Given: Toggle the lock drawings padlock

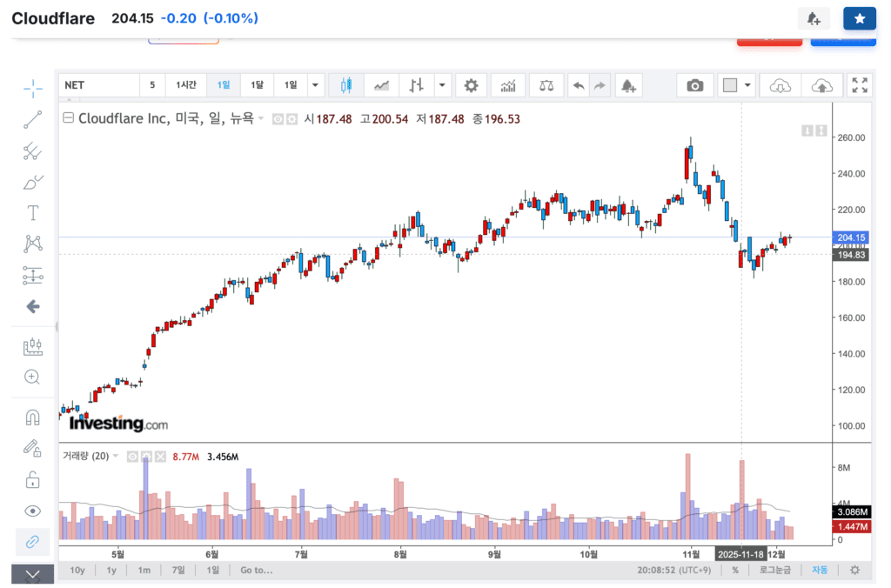Looking at the screenshot, I should 33,479.
